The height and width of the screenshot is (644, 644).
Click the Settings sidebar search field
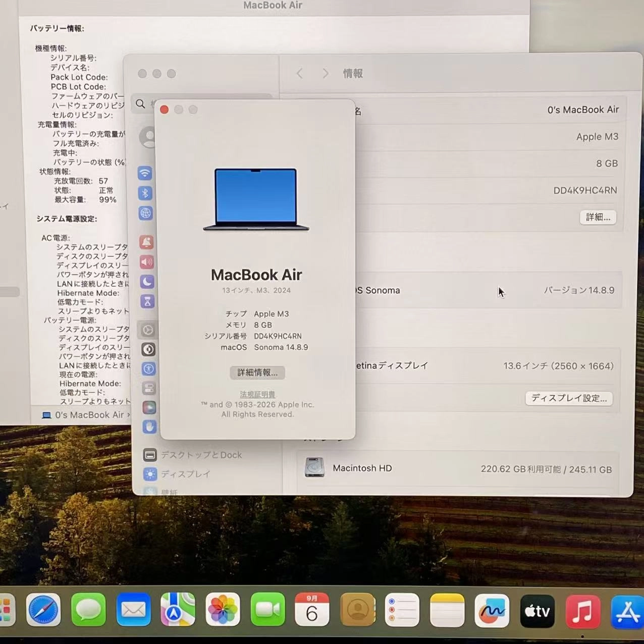coord(202,103)
